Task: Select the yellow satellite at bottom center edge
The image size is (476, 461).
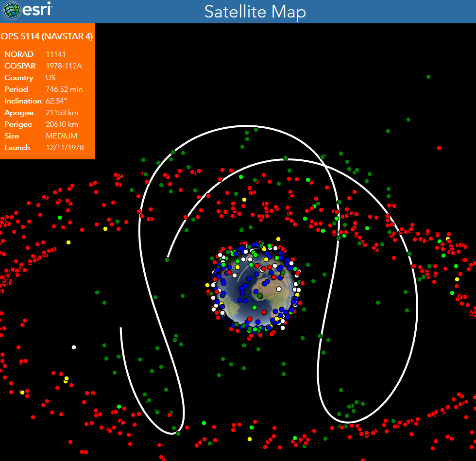Action: pyautogui.click(x=250, y=439)
